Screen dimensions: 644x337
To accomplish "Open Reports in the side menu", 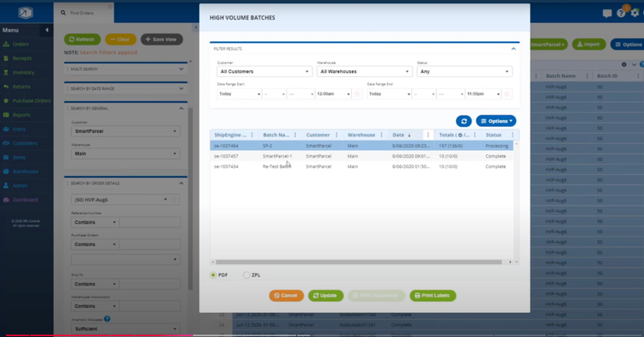I will coord(21,115).
